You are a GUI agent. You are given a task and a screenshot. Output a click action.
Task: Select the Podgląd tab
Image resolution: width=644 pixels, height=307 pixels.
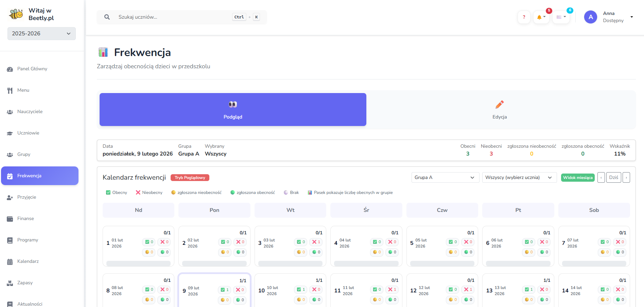click(x=233, y=110)
